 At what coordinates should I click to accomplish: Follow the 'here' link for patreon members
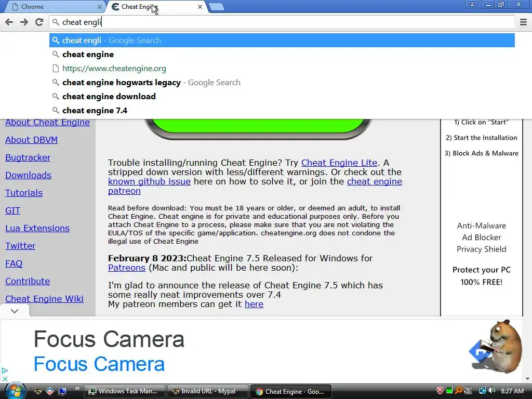(x=254, y=304)
